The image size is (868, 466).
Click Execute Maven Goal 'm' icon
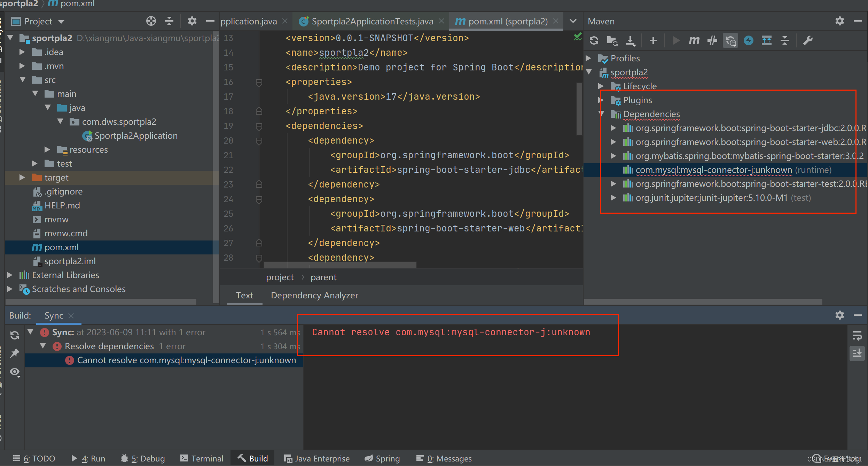[694, 41]
